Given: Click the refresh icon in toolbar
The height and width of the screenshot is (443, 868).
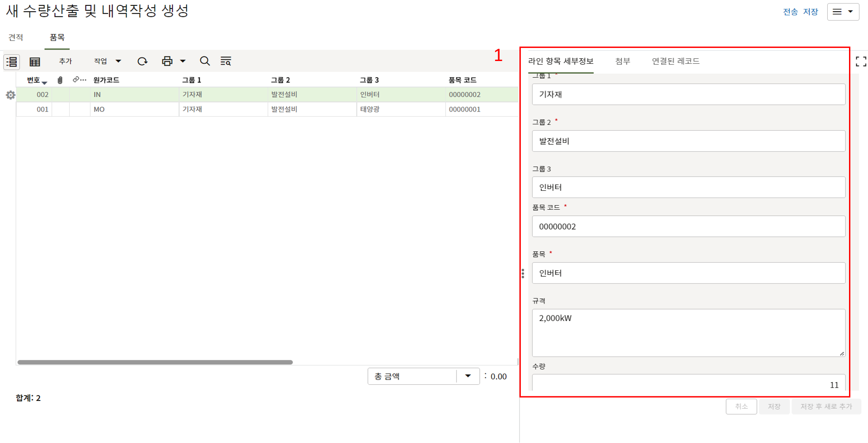Looking at the screenshot, I should click(142, 61).
